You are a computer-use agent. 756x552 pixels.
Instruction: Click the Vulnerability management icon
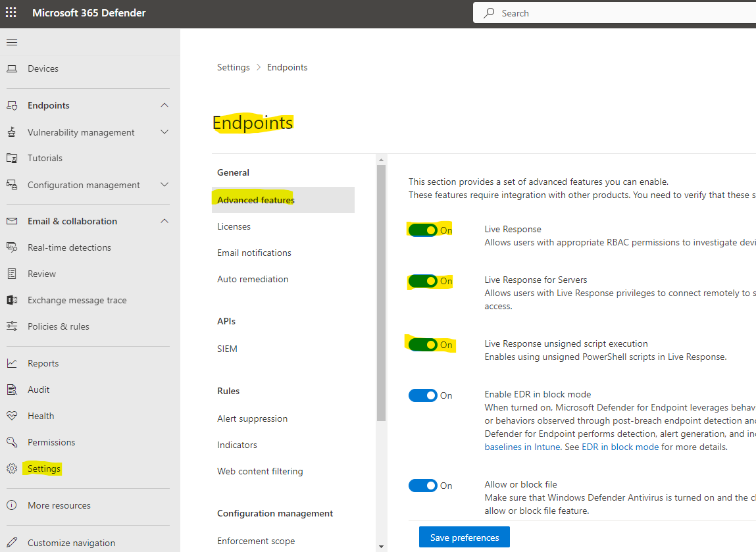coord(12,132)
